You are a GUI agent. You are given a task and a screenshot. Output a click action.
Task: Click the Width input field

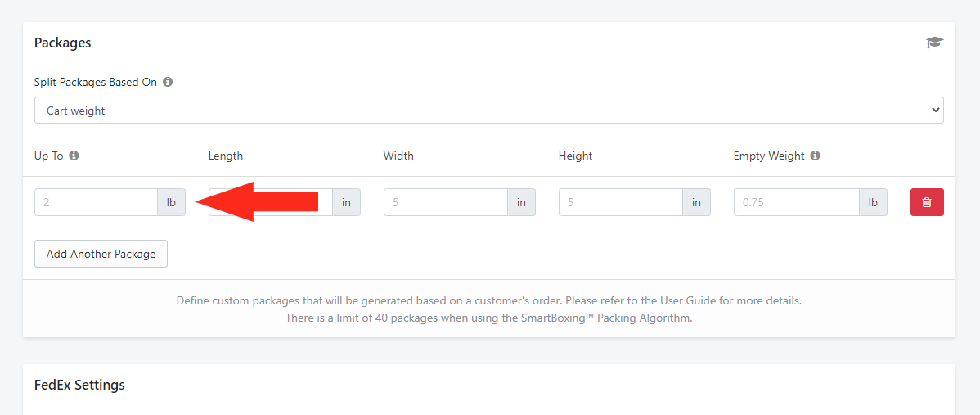446,202
